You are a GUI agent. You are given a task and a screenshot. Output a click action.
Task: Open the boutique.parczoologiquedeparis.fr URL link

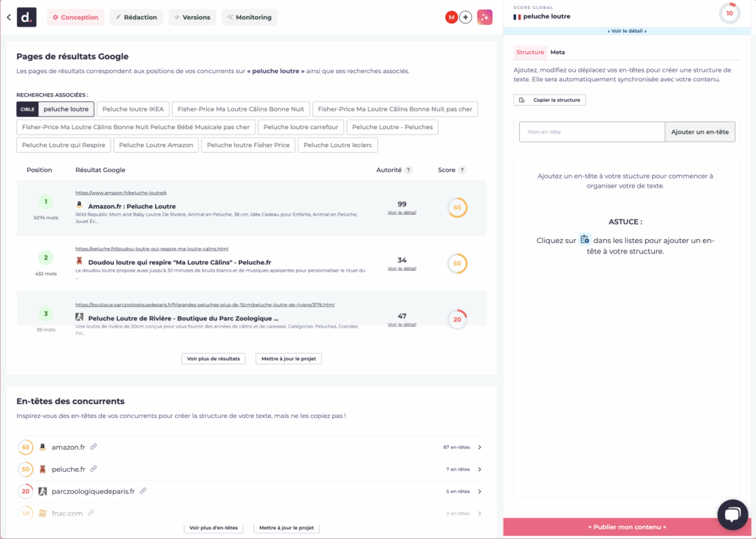[x=205, y=305]
